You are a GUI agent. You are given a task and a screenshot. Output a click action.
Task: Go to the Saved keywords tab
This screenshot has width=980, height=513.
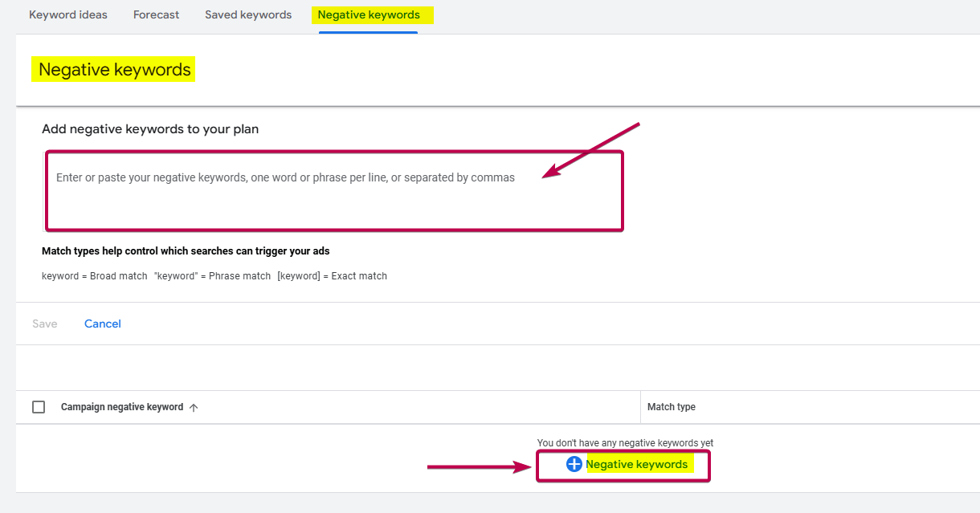(248, 14)
